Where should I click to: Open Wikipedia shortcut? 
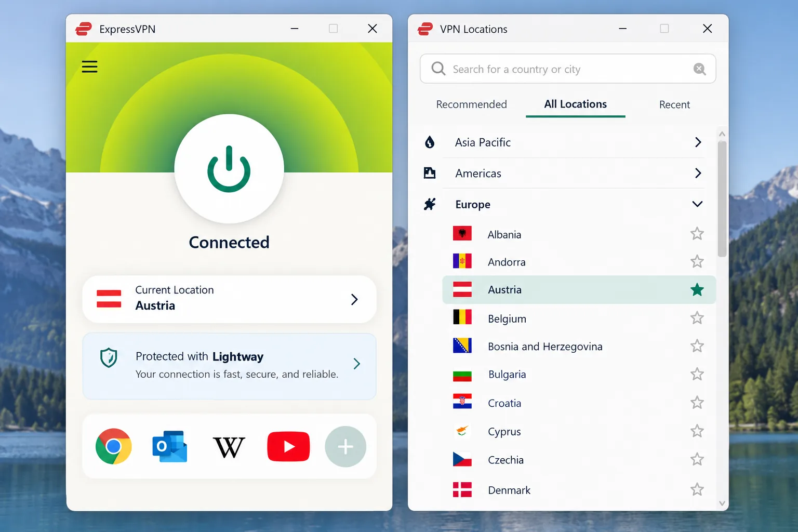click(229, 447)
